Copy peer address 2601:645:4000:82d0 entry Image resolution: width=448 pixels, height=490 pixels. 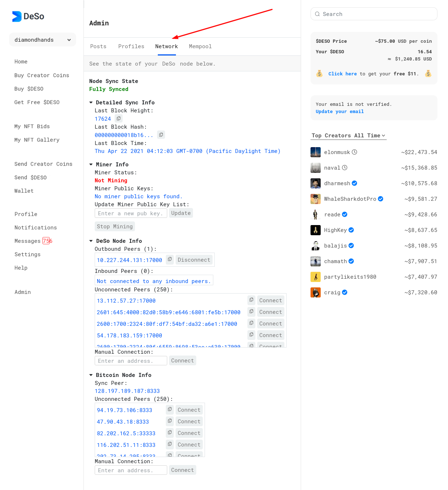pyautogui.click(x=251, y=312)
